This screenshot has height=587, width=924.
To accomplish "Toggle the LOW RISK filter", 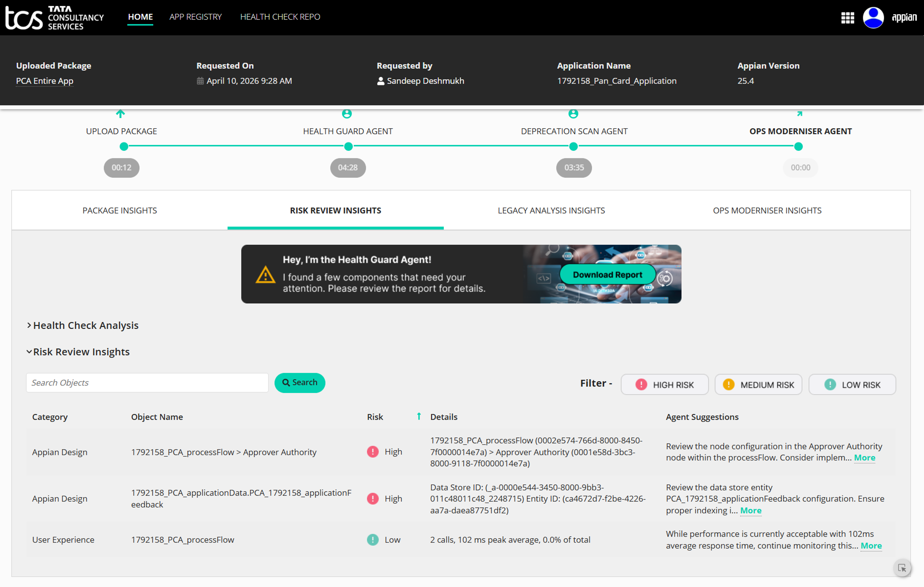I will click(852, 385).
